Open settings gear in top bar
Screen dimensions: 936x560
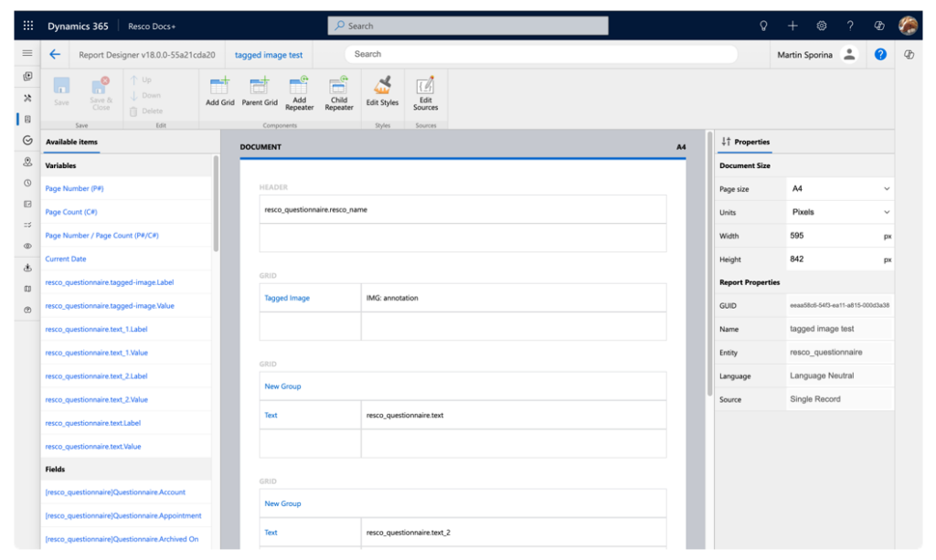point(821,26)
